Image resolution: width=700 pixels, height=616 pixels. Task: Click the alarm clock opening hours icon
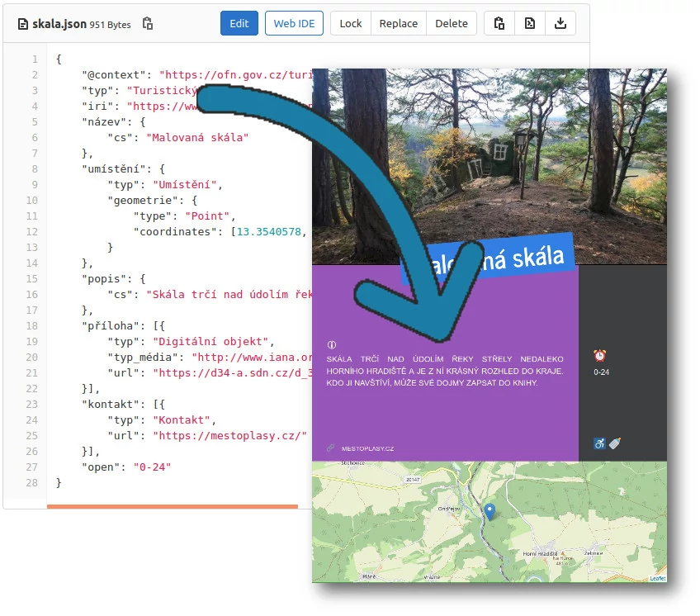point(600,356)
